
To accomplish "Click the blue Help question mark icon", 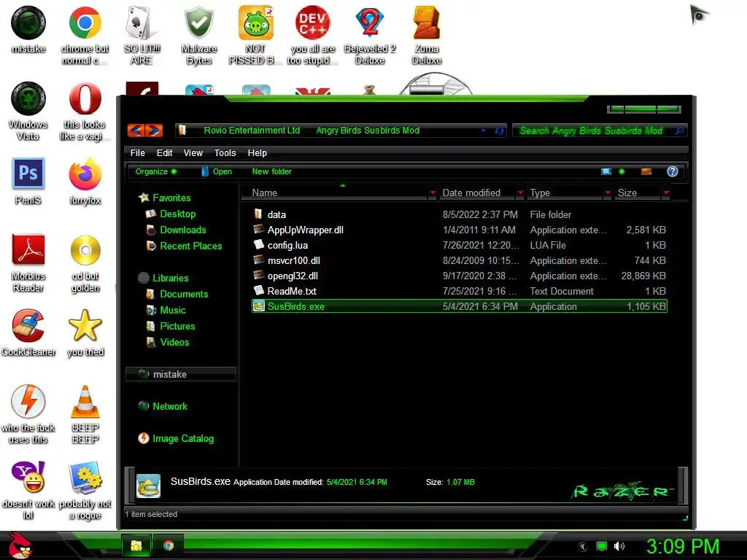I will [x=672, y=171].
